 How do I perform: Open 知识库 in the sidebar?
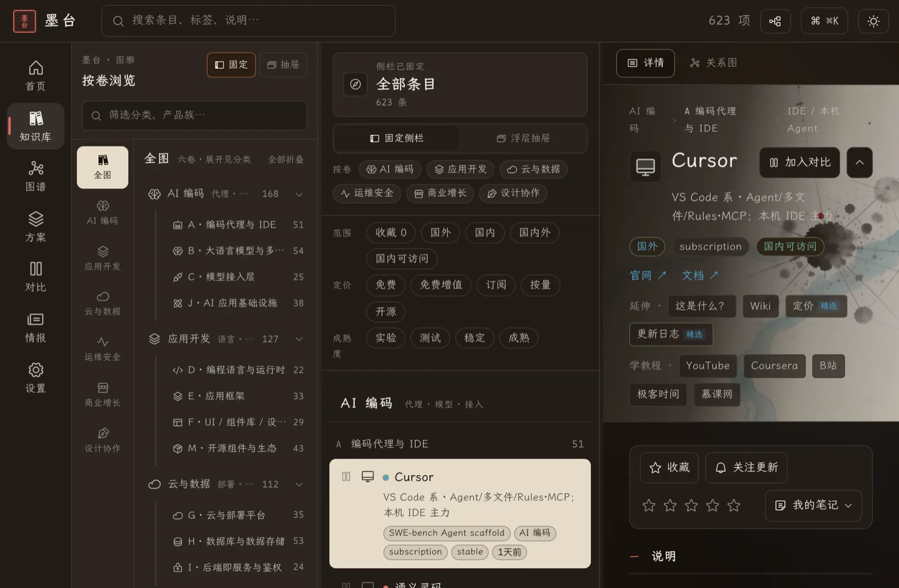pos(35,126)
